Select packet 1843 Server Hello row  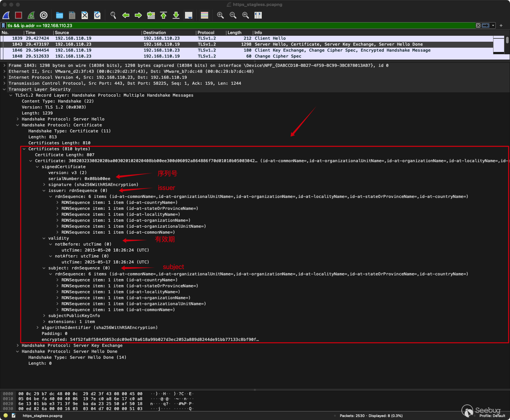[247, 44]
